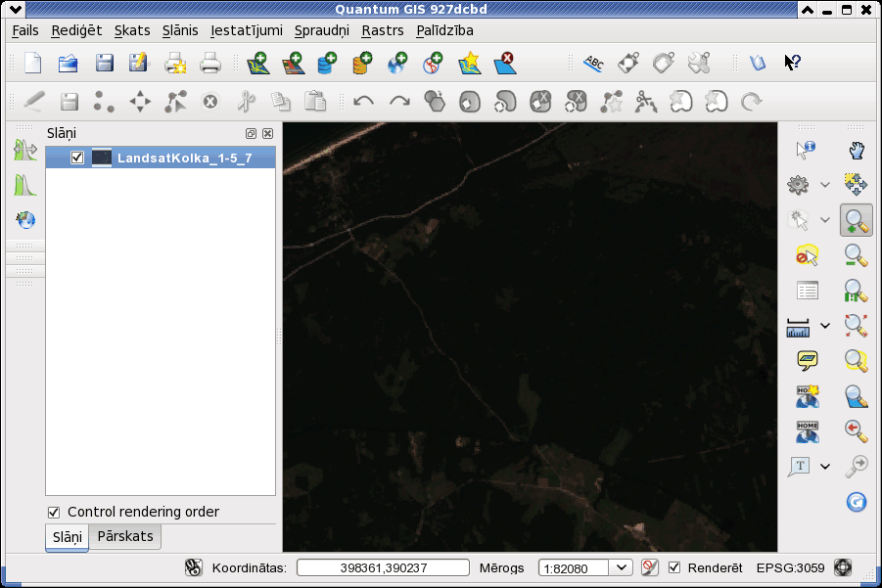Image resolution: width=882 pixels, height=588 pixels.
Task: Expand dropdown beside feature action gear
Action: (x=825, y=184)
